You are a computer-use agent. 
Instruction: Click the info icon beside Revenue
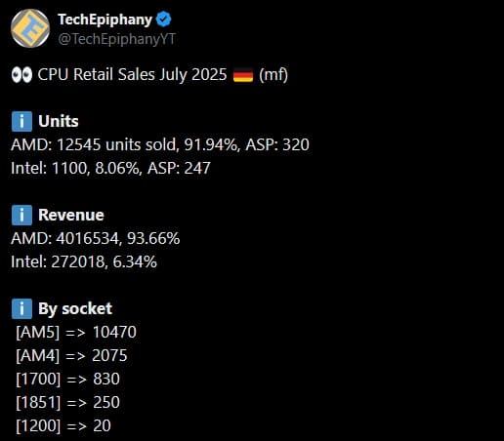[x=21, y=215]
